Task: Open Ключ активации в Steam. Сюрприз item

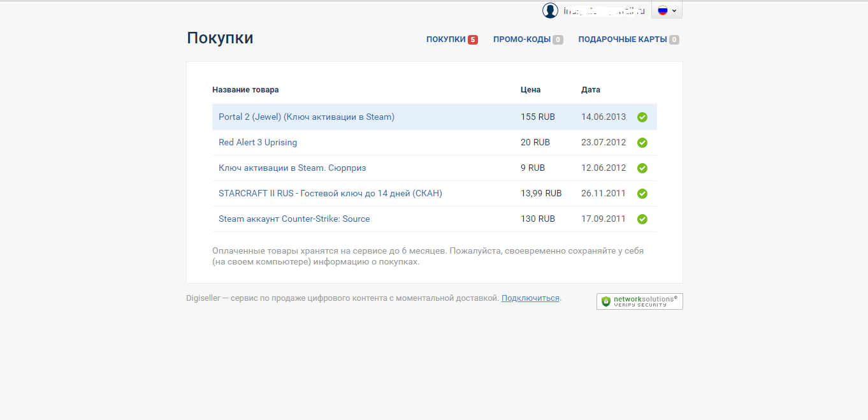Action: click(x=292, y=168)
